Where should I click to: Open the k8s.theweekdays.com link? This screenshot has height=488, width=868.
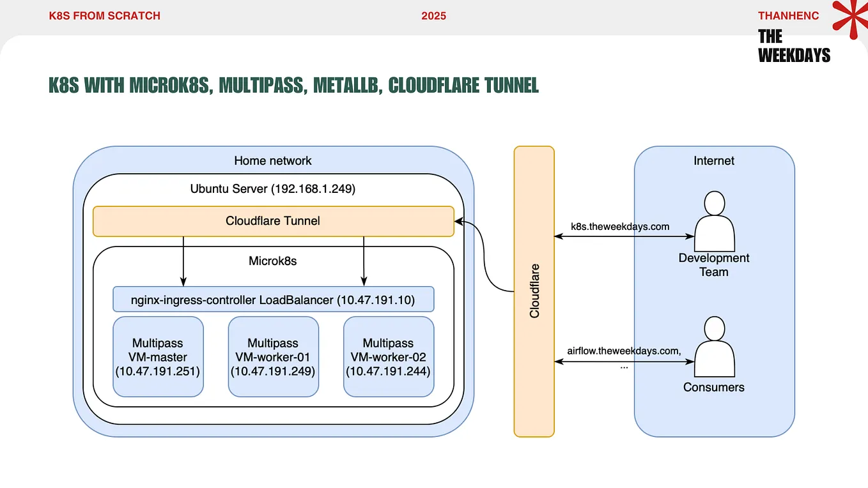click(620, 226)
